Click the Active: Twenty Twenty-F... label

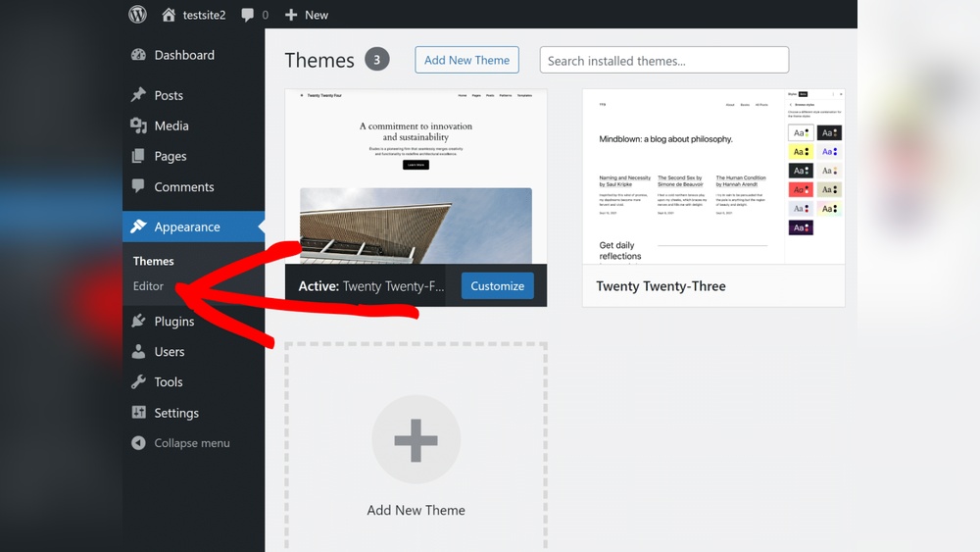[x=371, y=285]
